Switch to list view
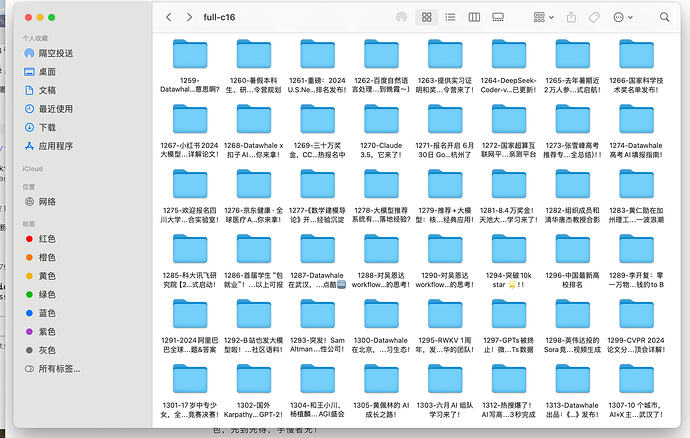Screen dimensions: 690x438 (450, 17)
